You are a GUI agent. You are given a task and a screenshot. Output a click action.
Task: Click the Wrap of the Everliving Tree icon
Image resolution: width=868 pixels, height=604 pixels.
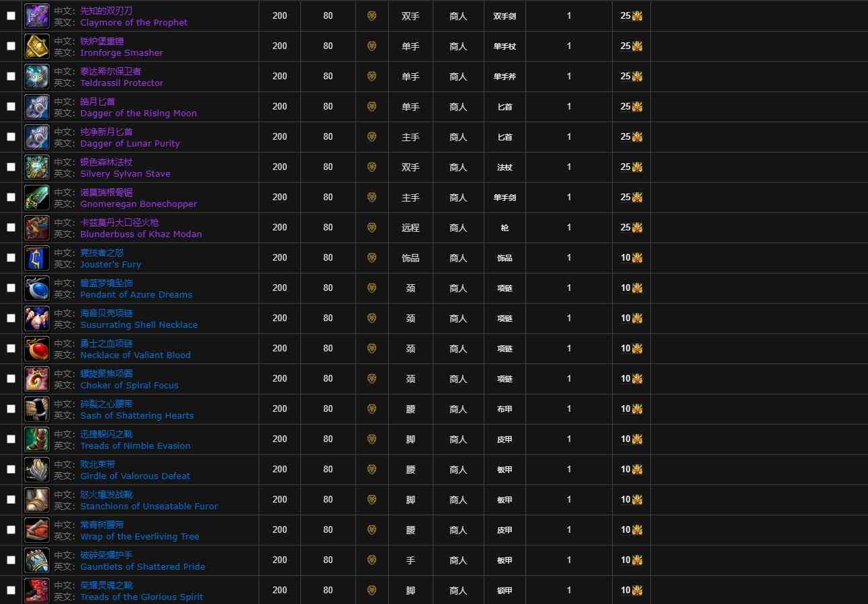tap(37, 530)
